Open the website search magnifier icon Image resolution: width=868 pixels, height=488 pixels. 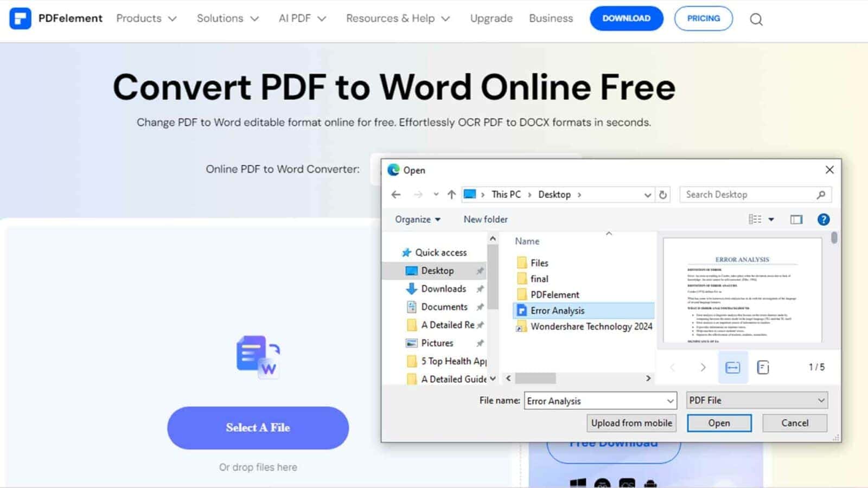pyautogui.click(x=756, y=20)
